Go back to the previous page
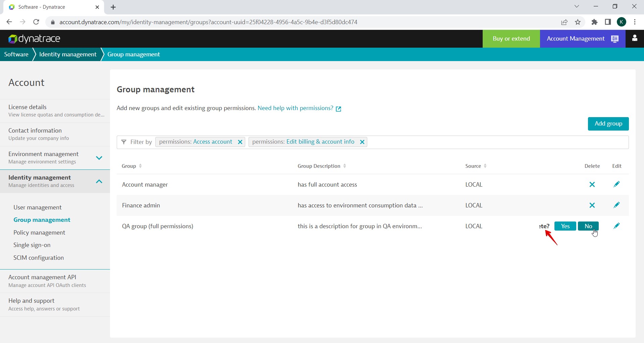This screenshot has height=343, width=644. click(x=9, y=22)
